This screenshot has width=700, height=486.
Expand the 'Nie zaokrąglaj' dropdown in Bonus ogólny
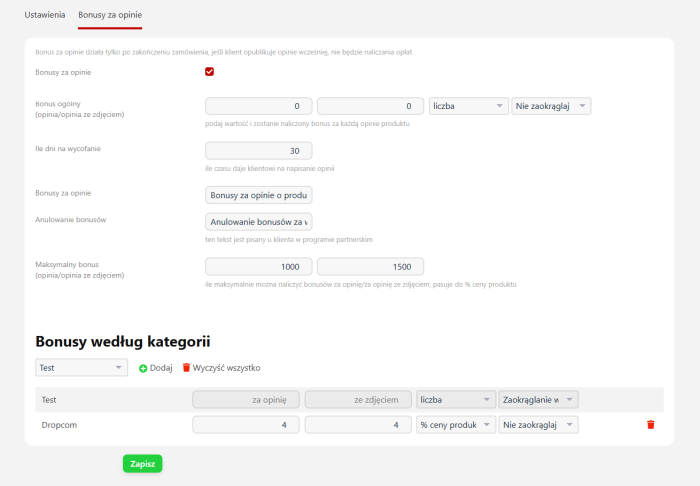click(551, 106)
